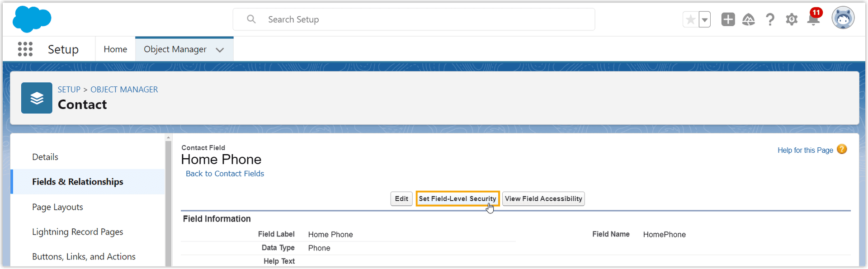The height and width of the screenshot is (269, 868).
Task: Open the Trailhead guidance icon
Action: (749, 19)
